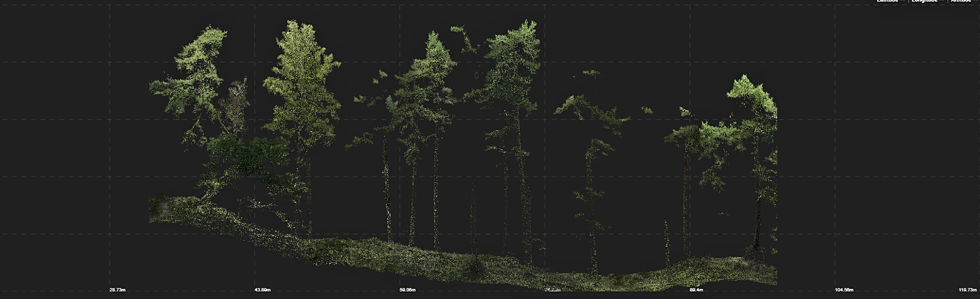Select the ground points at the profile's left edge
The width and height of the screenshot is (980, 299).
click(x=164, y=209)
